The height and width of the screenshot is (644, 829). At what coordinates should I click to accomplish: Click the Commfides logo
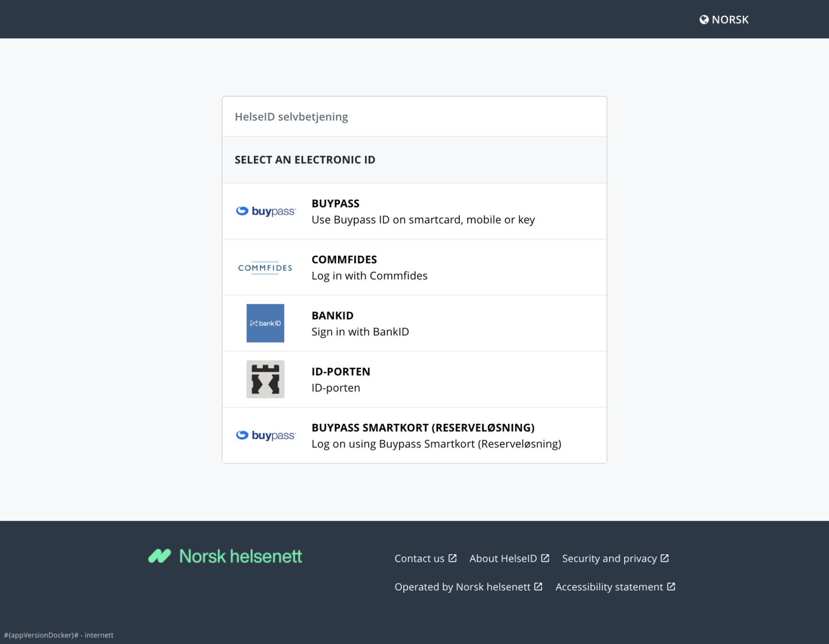pyautogui.click(x=265, y=268)
